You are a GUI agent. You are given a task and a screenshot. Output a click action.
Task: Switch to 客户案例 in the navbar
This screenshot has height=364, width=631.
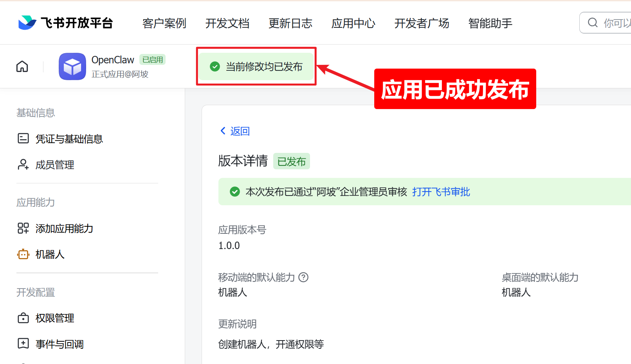tap(164, 23)
